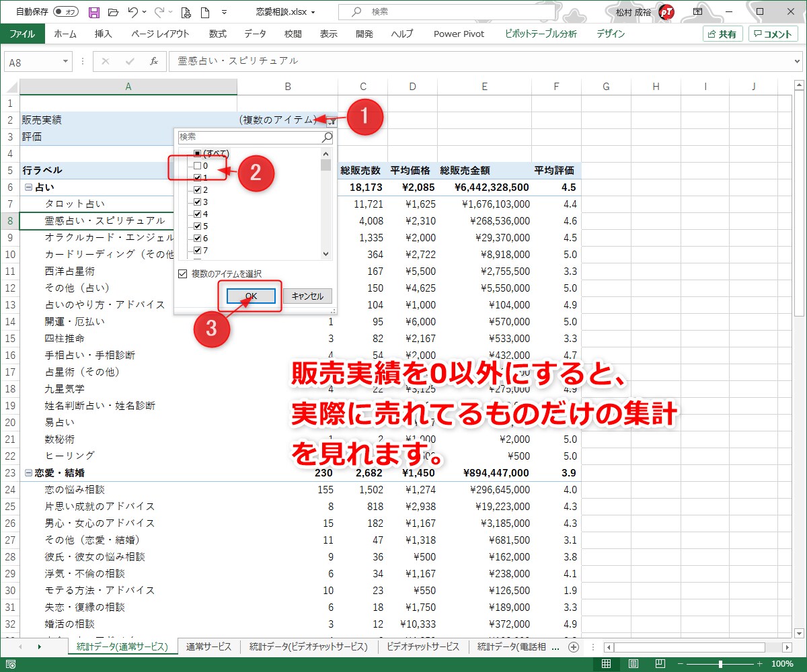Screen dimensions: 807x672
Task: Switch to Normal view icon in status bar
Action: point(606,664)
